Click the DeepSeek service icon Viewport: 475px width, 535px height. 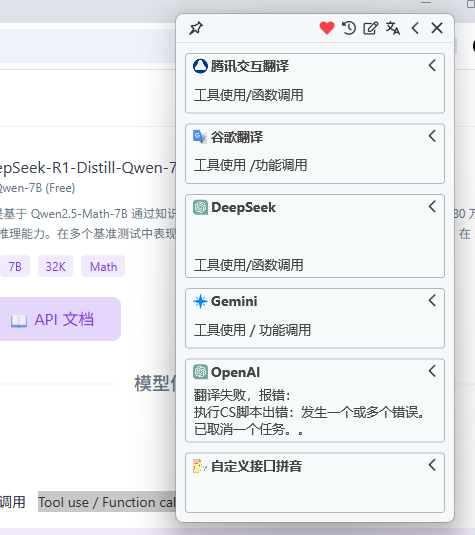(x=200, y=207)
